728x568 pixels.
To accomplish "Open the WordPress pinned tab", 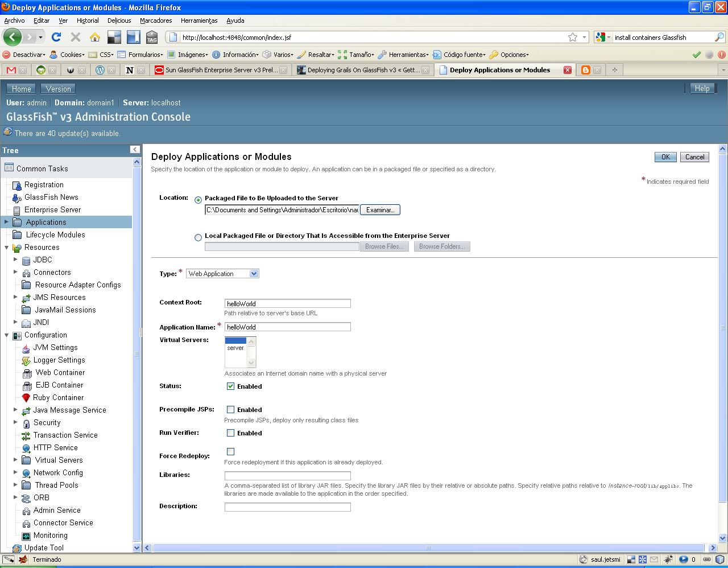I will click(x=100, y=70).
